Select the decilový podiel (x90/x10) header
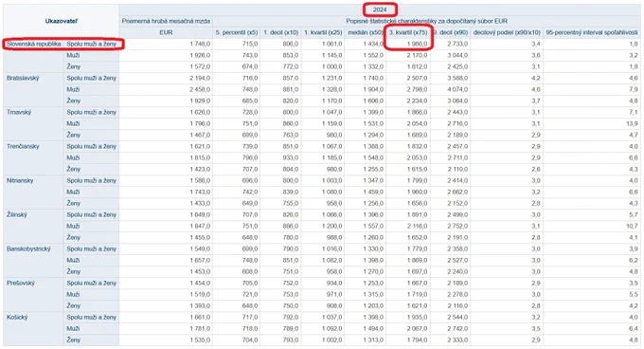644x349 pixels. [x=507, y=32]
